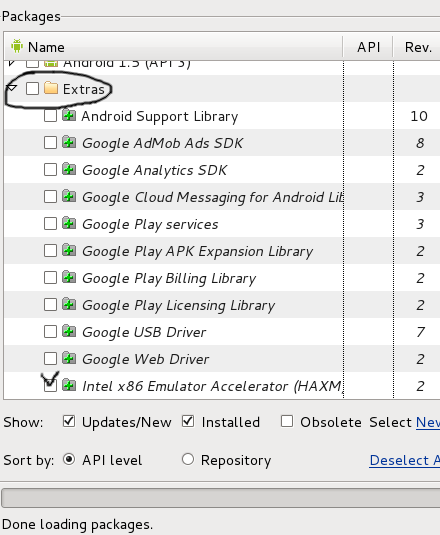The width and height of the screenshot is (440, 535).
Task: Select the Google Web Driver row text
Action: (x=146, y=359)
